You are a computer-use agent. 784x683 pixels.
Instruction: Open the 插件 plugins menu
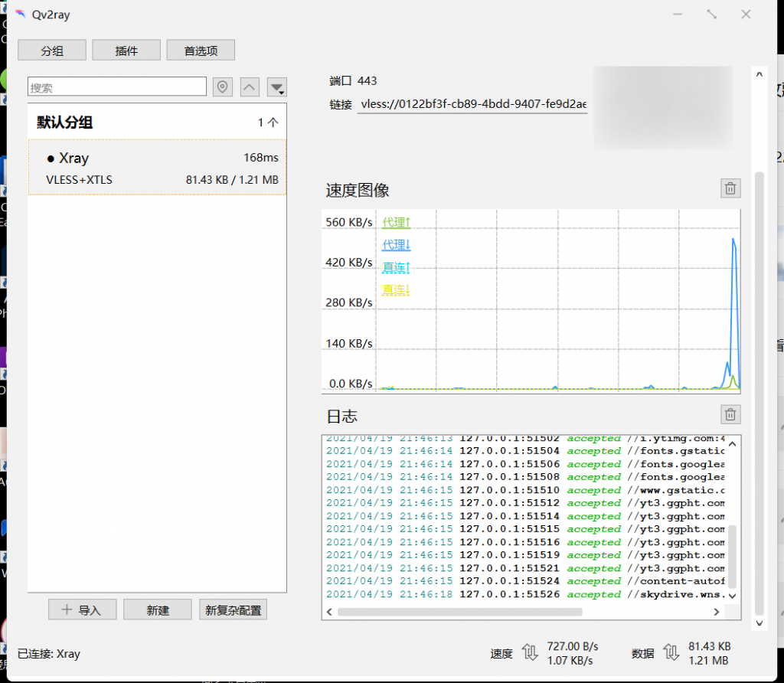tap(126, 51)
